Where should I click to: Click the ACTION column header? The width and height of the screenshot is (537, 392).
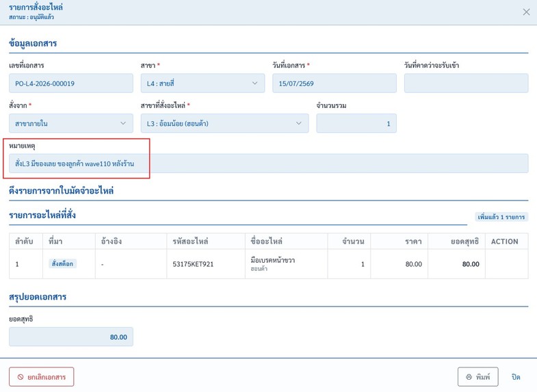[x=506, y=241]
